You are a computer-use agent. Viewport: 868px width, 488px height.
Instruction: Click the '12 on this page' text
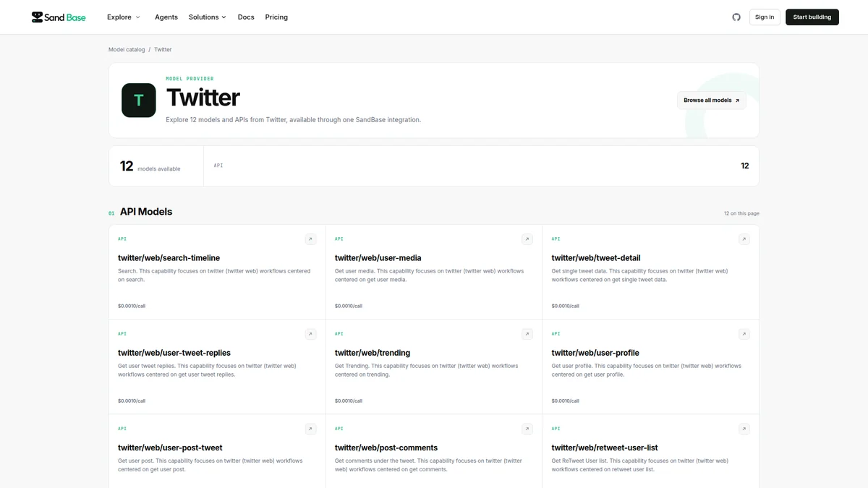(x=741, y=213)
